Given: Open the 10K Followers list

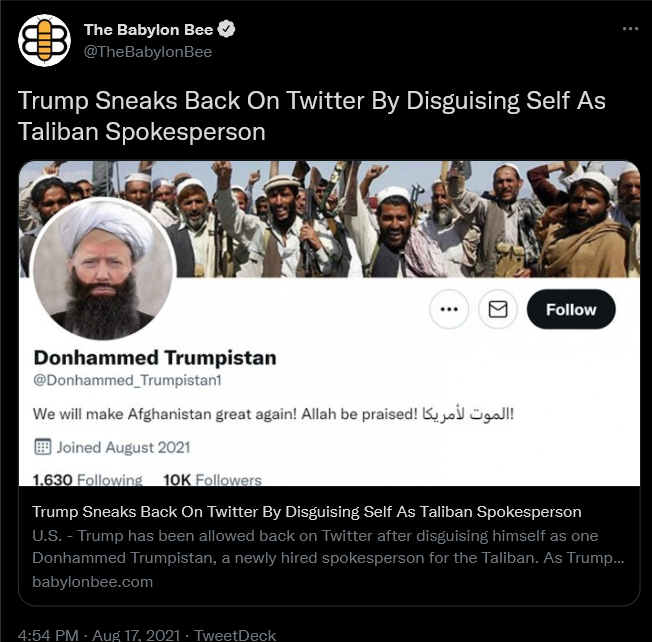Looking at the screenshot, I should 212,479.
